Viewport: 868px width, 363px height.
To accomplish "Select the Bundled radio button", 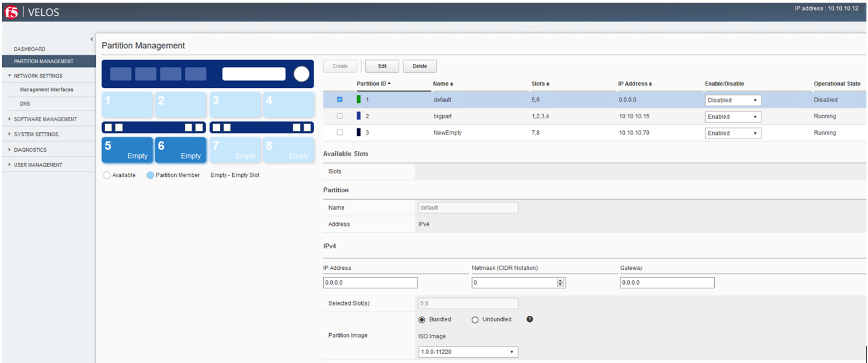I will coord(422,320).
